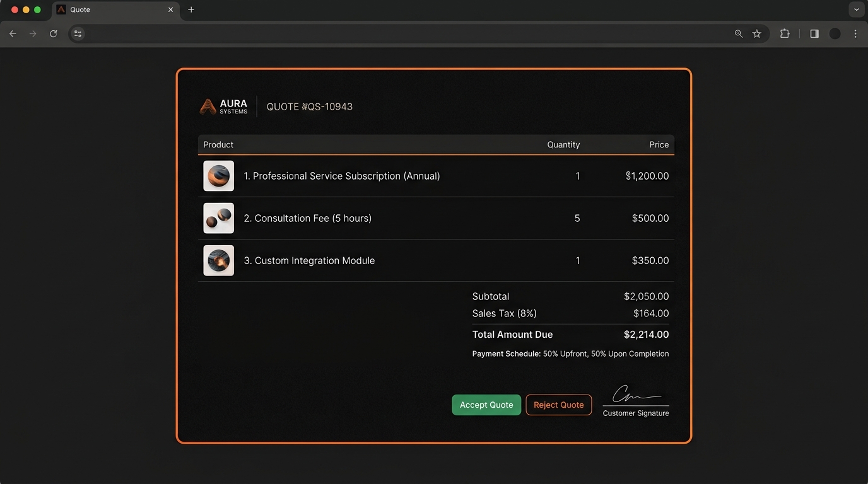Viewport: 868px width, 484px height.
Task: Bookmark this page with the star icon
Action: 757,34
